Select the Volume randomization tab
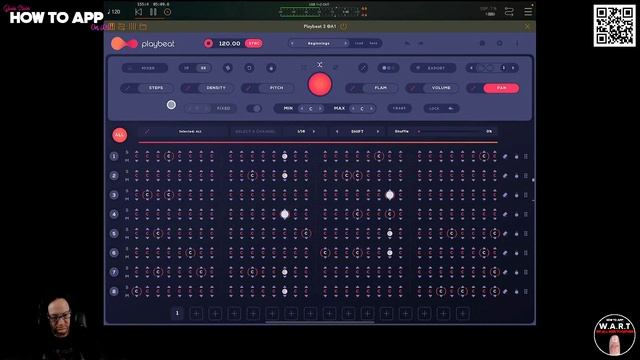The height and width of the screenshot is (360, 640). click(x=441, y=88)
